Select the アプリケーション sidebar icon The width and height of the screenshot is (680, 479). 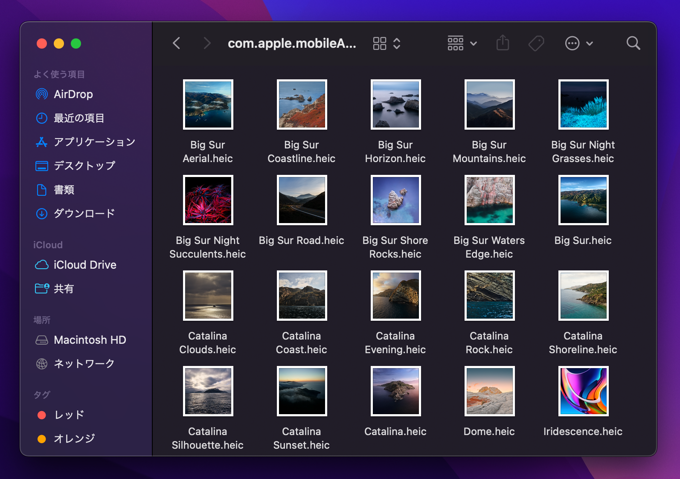point(42,142)
